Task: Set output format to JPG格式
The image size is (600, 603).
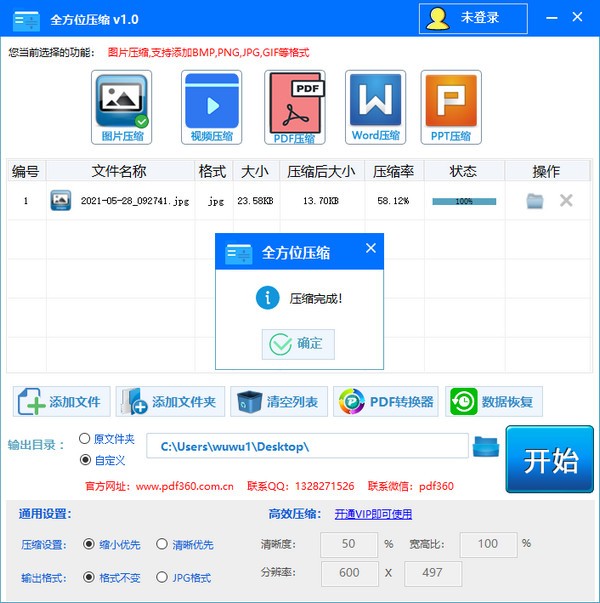Action: (162, 577)
